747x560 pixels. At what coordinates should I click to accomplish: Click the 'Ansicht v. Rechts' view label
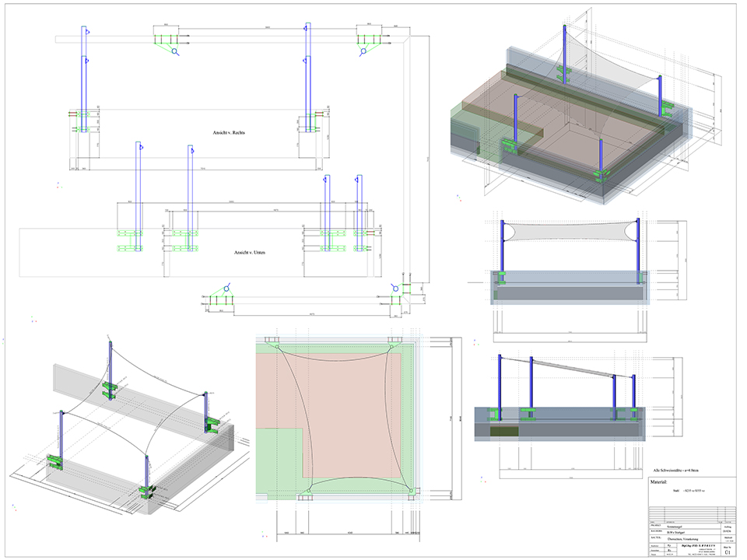[x=234, y=133]
